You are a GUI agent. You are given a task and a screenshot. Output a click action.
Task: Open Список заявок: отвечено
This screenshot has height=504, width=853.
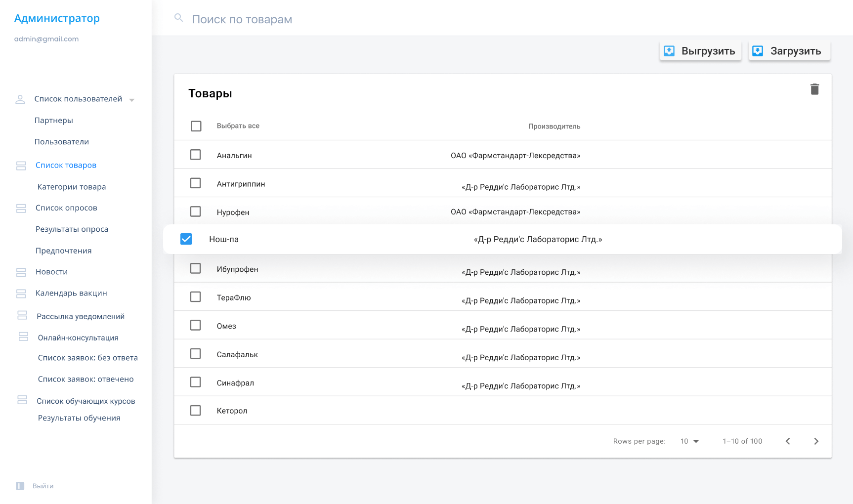[86, 379]
